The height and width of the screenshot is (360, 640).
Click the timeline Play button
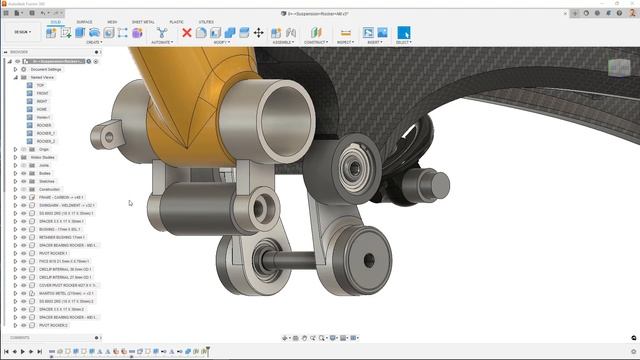click(x=23, y=351)
